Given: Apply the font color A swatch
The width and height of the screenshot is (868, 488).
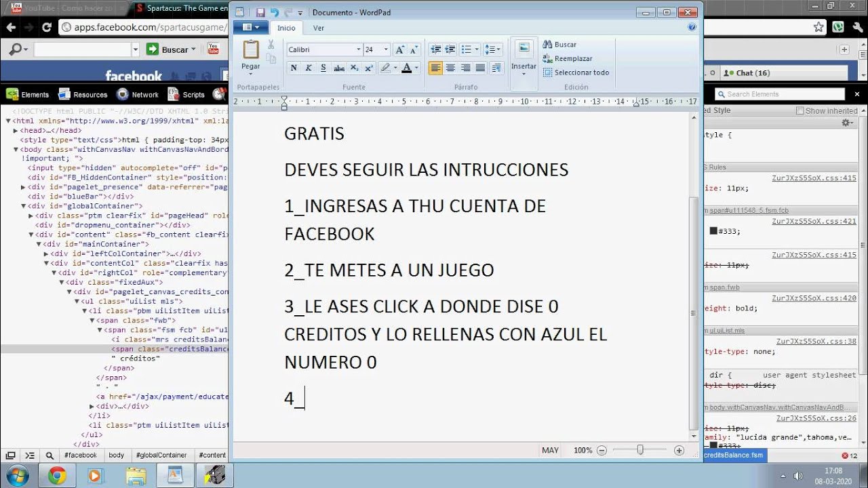Looking at the screenshot, I should click(407, 68).
